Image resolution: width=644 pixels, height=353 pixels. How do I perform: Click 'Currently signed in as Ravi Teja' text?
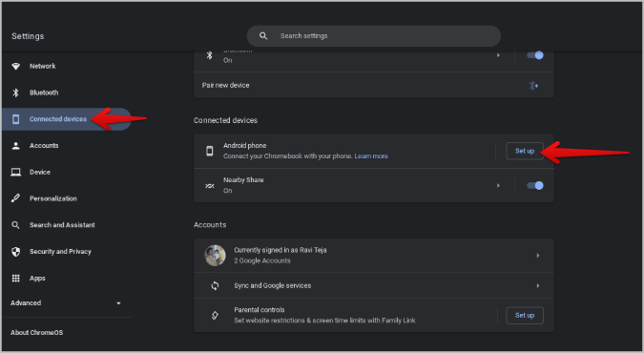(280, 250)
